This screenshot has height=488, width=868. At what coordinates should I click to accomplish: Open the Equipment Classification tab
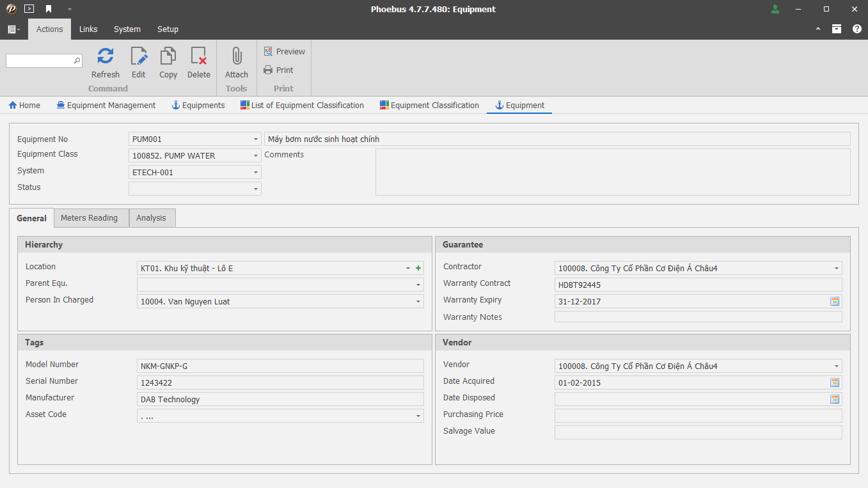pyautogui.click(x=429, y=106)
